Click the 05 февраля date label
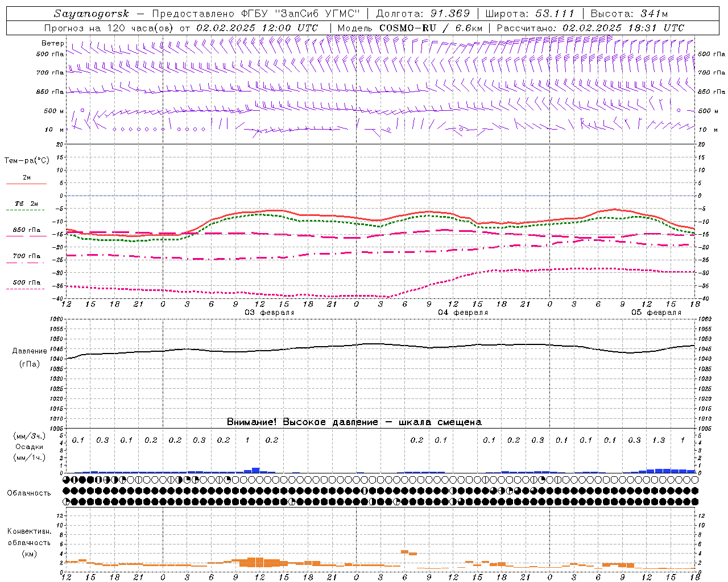This screenshot has height=582, width=728. [656, 313]
